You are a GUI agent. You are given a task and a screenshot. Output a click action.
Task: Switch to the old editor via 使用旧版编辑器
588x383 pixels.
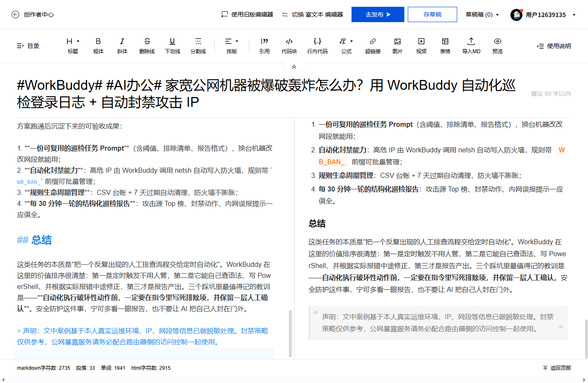coord(247,14)
